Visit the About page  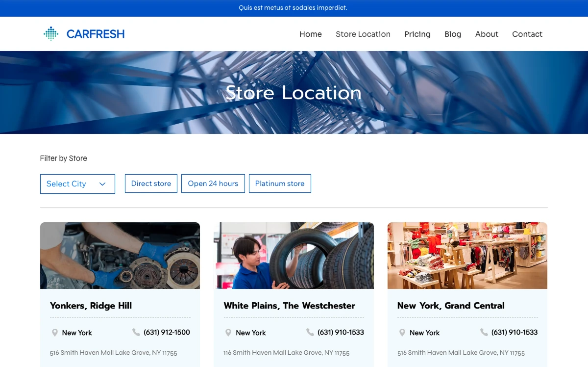[x=487, y=34]
